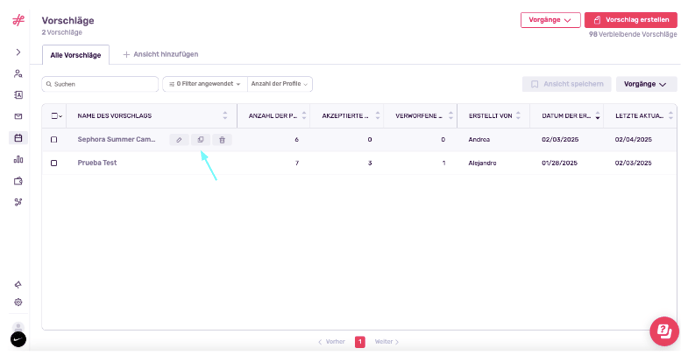Open the help chat bubble
The width and height of the screenshot is (688, 362).
664,331
